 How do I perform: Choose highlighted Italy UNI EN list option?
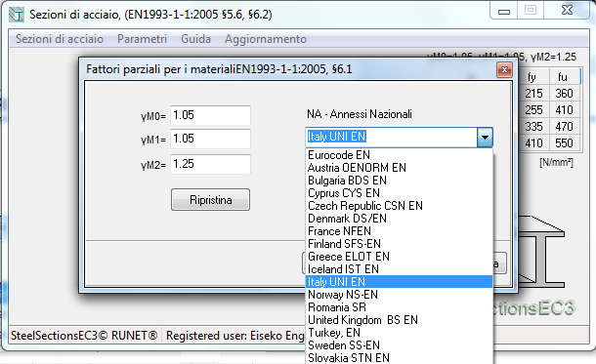399,282
